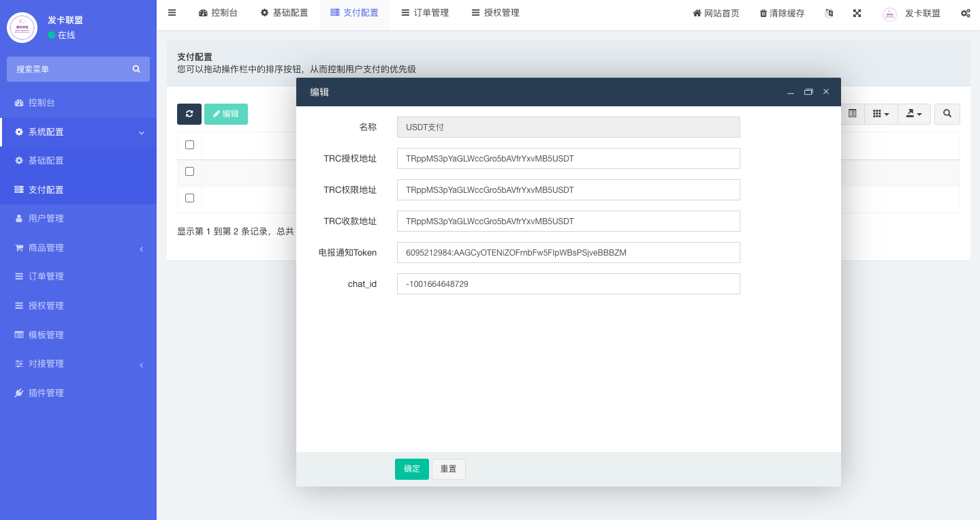Switch to the 订单管理 top tab
980x520 pixels.
(425, 13)
